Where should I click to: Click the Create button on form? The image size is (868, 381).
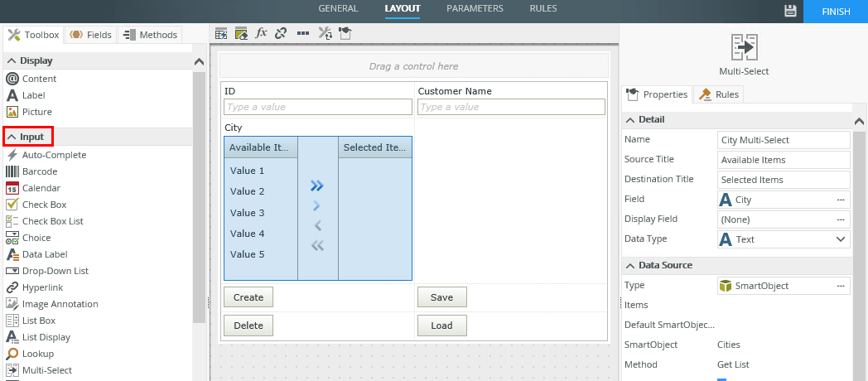pos(248,297)
